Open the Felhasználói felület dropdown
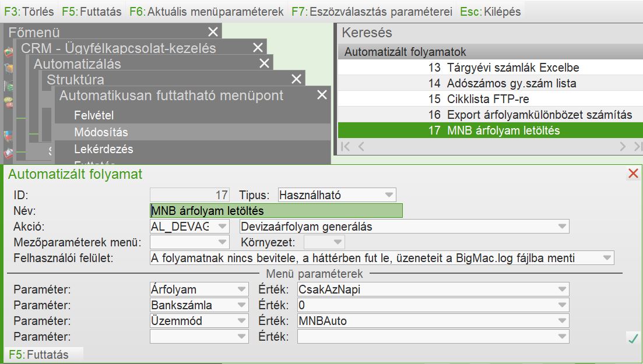The height and width of the screenshot is (364, 643). point(382,258)
